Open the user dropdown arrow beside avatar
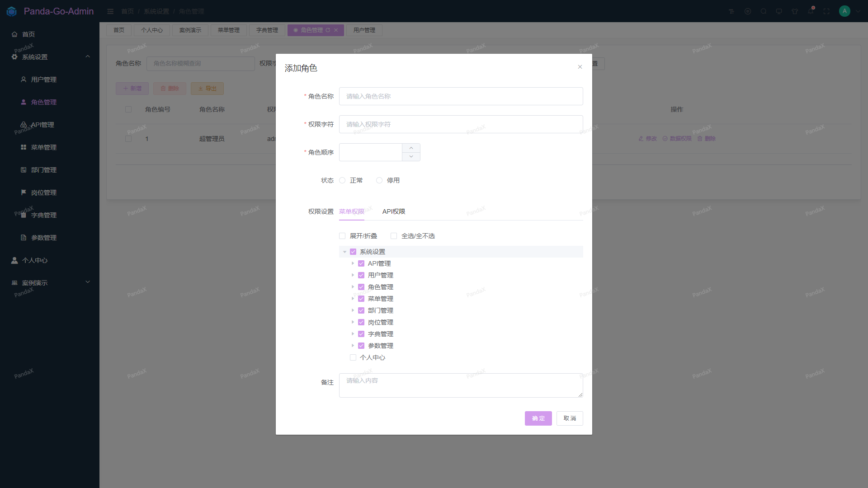This screenshot has height=488, width=868. (x=858, y=11)
